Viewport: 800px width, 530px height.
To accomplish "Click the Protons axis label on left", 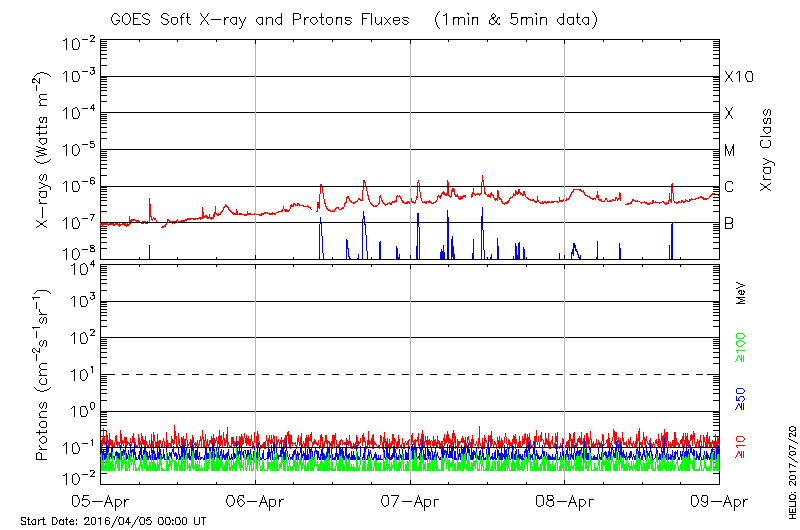I will coord(44,375).
